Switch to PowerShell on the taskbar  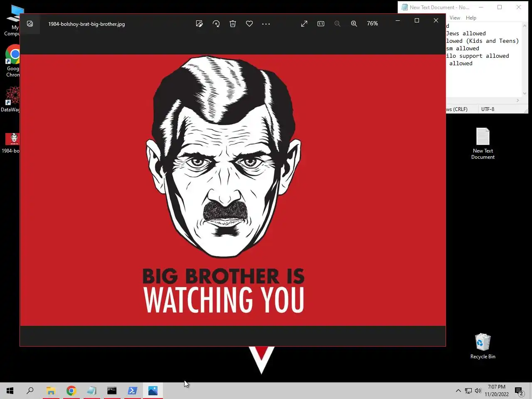pyautogui.click(x=132, y=391)
